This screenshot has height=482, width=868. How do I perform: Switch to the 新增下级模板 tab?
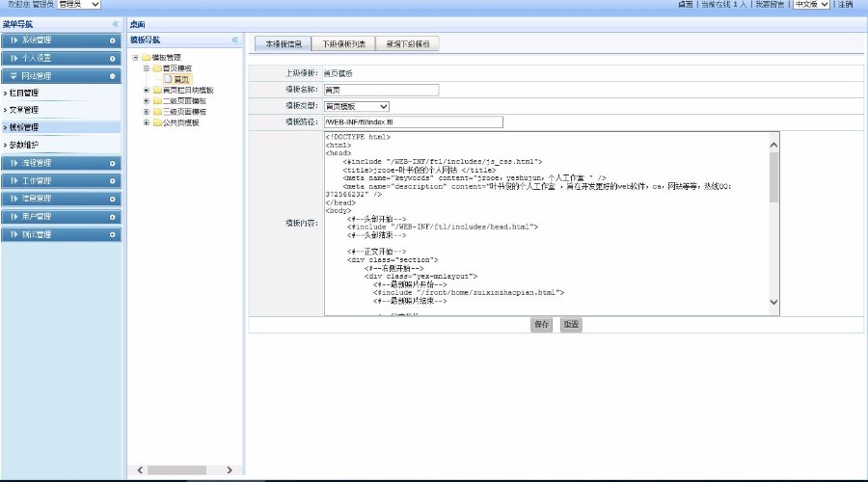[x=407, y=43]
